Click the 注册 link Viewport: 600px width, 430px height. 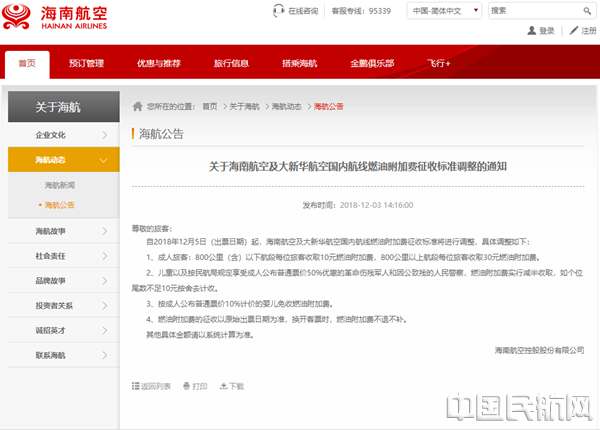(589, 31)
